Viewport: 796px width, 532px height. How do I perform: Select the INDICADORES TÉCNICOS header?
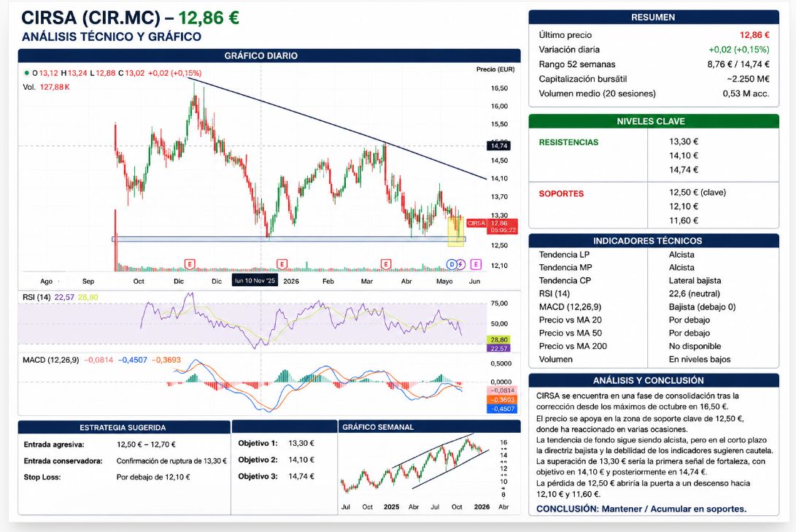tap(653, 241)
